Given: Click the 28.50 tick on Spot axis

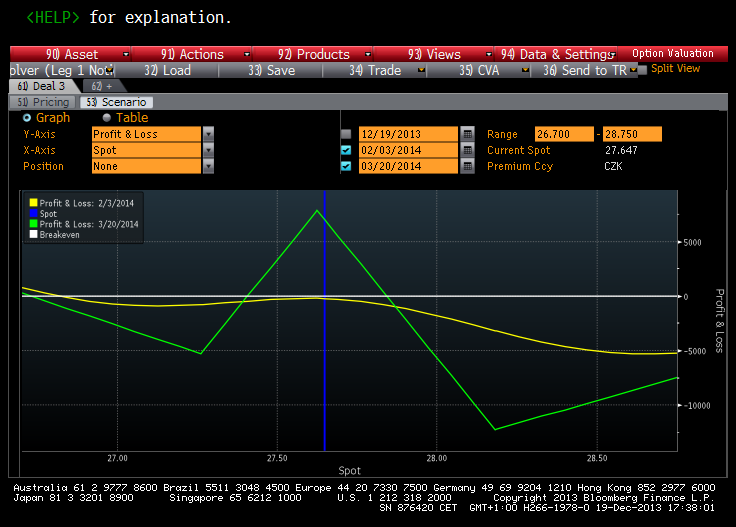Looking at the screenshot, I should [597, 458].
